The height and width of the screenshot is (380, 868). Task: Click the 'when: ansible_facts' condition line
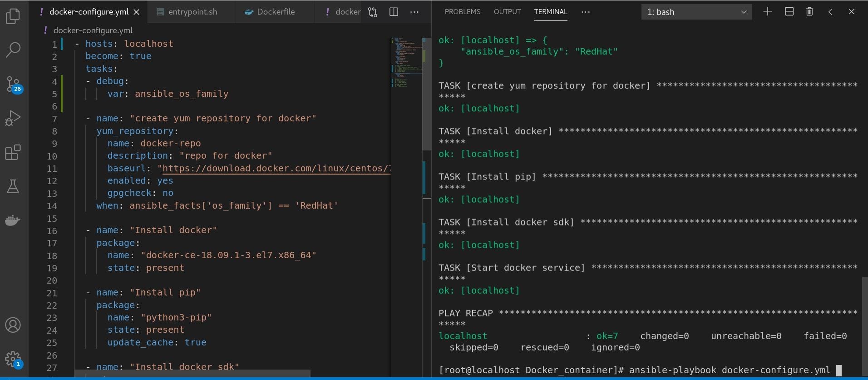(217, 206)
